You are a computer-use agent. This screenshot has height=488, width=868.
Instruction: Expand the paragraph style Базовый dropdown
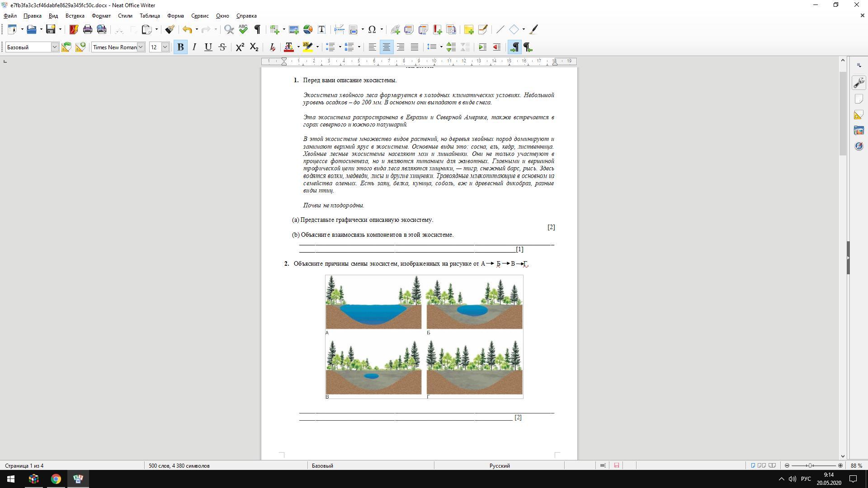pyautogui.click(x=55, y=47)
